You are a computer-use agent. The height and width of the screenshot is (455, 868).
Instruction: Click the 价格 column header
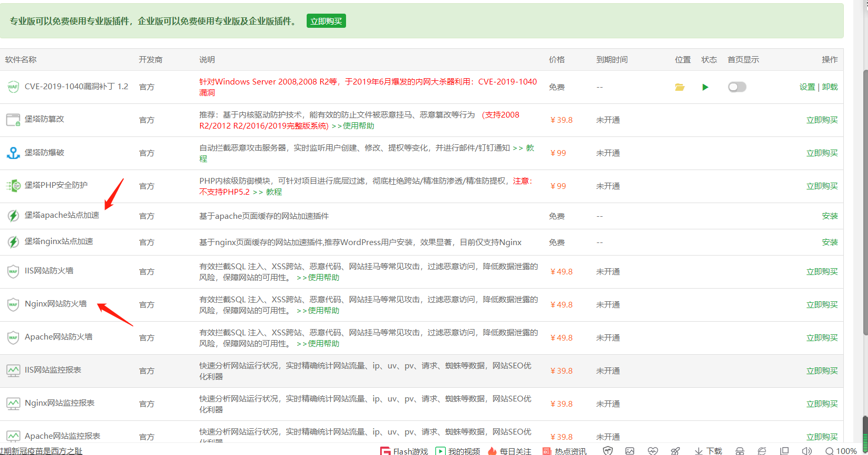557,60
